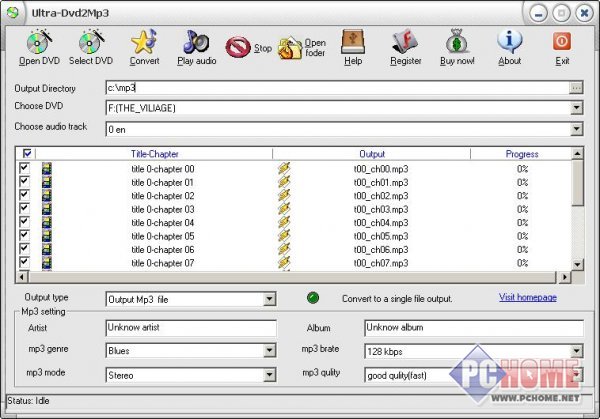Click the output icon beside t00_ch01.mp3
This screenshot has height=419, width=600.
[284, 182]
